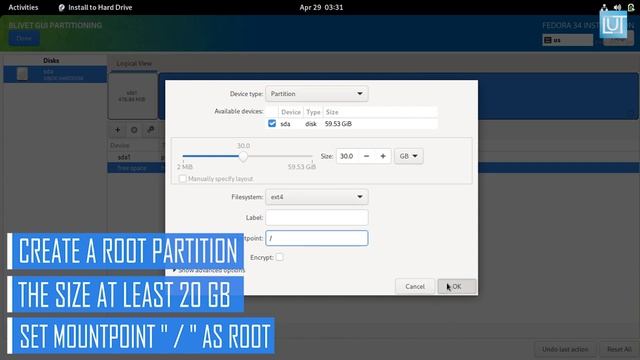Screen dimensions: 640x360
Task: Click the sda1 partition block thumbnail
Action: [x=132, y=96]
